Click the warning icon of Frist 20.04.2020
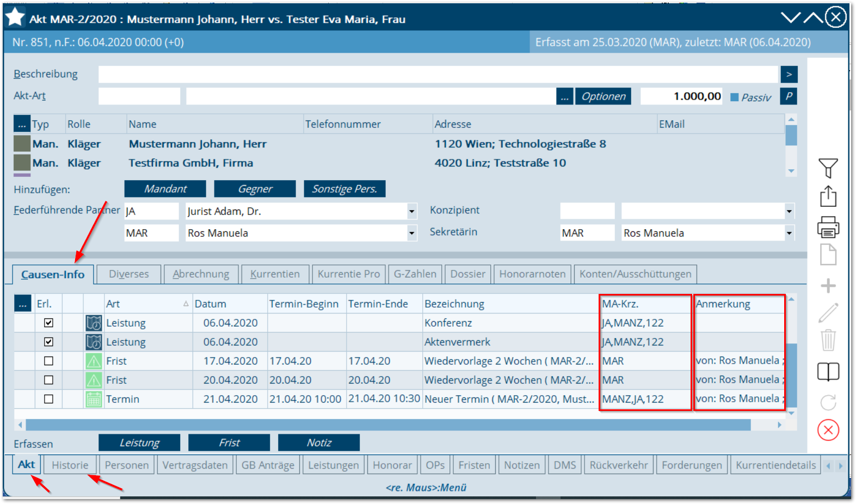Screen dimensions: 856x504 pyautogui.click(x=94, y=380)
